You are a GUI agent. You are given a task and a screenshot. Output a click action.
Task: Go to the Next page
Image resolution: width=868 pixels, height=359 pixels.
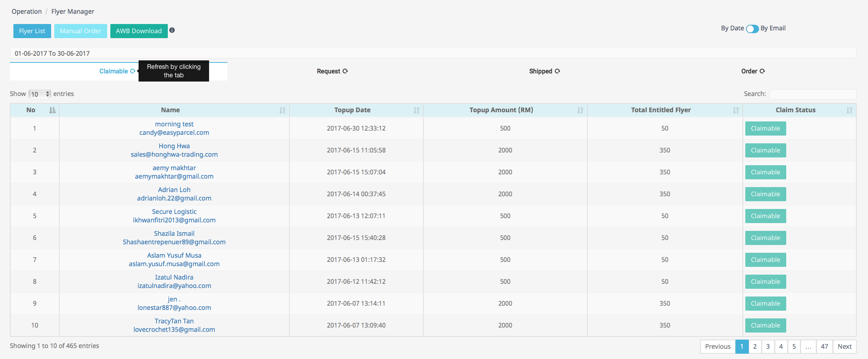844,347
